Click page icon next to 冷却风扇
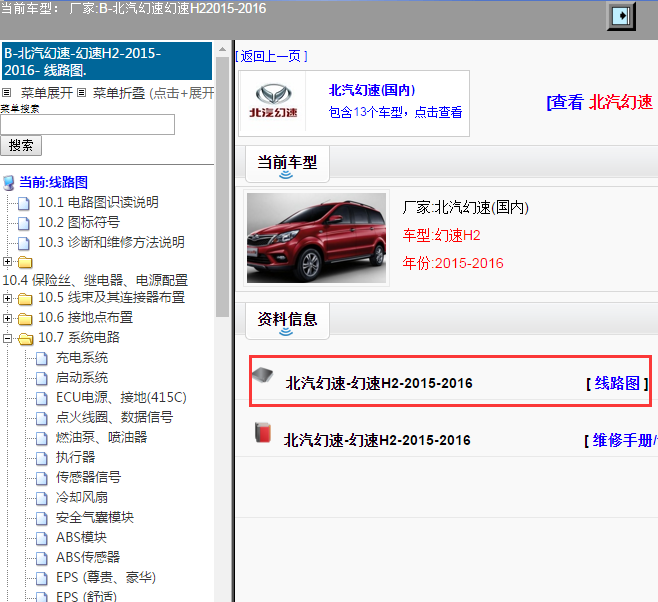The image size is (658, 602). (x=41, y=498)
